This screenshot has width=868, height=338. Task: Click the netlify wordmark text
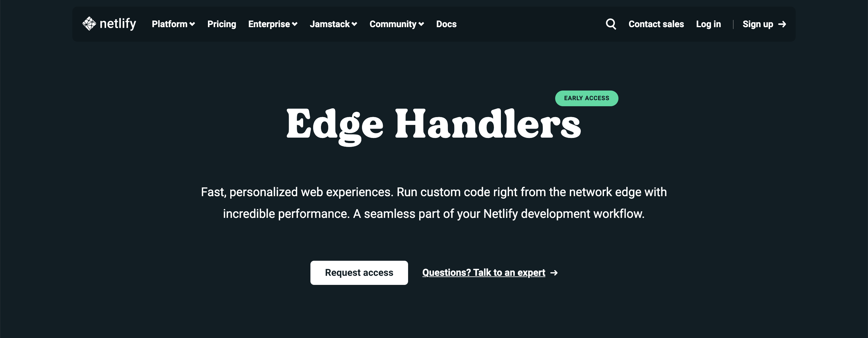118,24
